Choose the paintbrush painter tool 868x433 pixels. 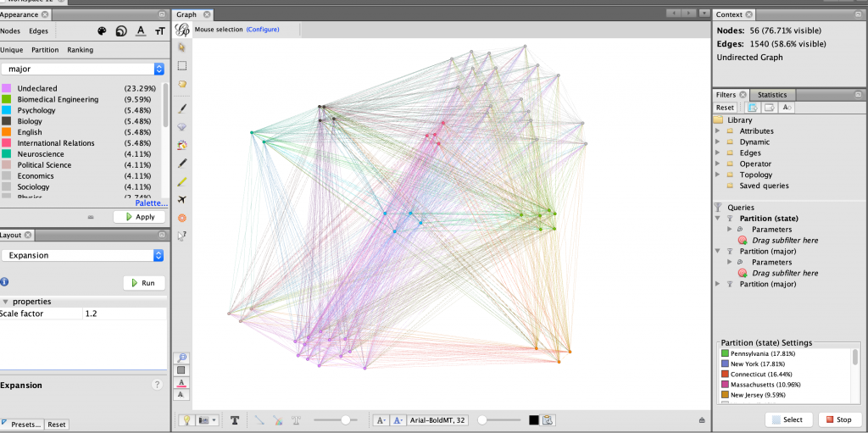pyautogui.click(x=182, y=108)
